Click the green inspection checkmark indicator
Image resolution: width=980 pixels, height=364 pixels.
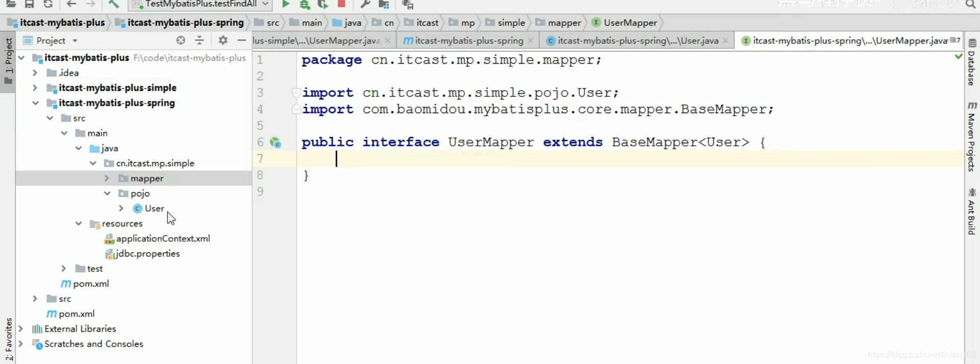[x=958, y=56]
